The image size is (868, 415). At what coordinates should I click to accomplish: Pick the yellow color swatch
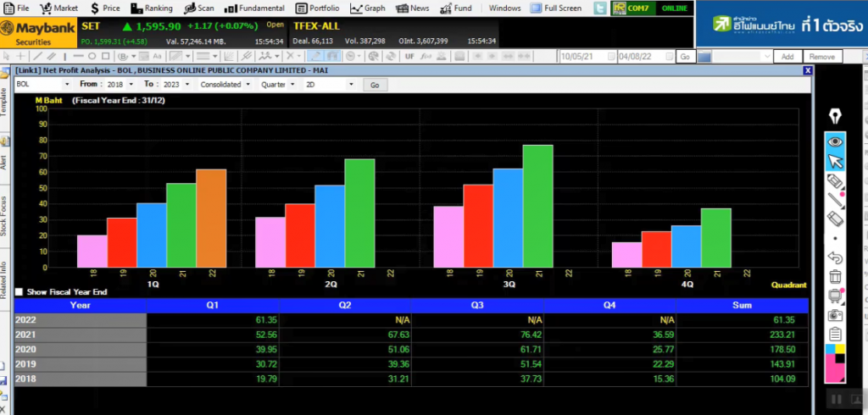tap(840, 349)
